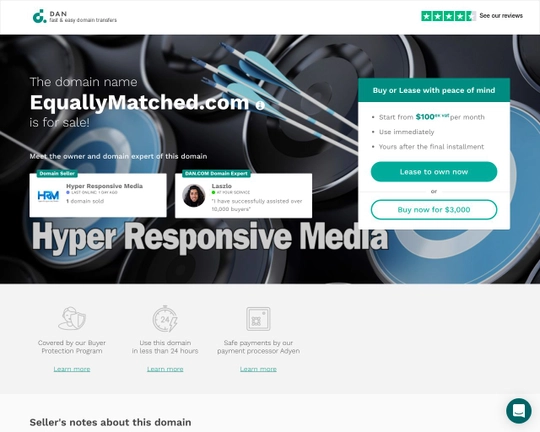Viewport: 540px width, 432px height.
Task: Click Use immediately bullet text
Action: pos(406,132)
